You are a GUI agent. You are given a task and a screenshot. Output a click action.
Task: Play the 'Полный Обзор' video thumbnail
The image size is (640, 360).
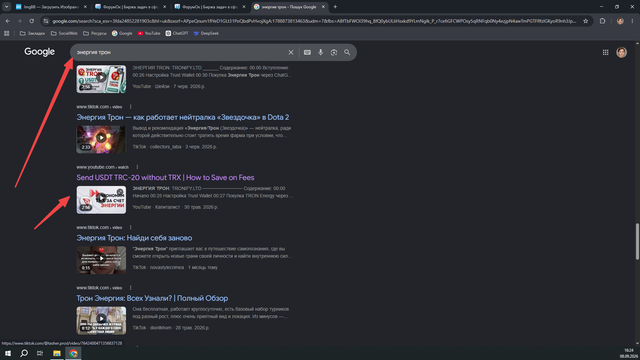tap(101, 320)
